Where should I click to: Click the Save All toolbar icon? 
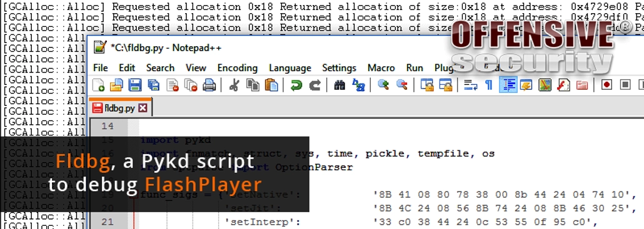click(x=153, y=85)
